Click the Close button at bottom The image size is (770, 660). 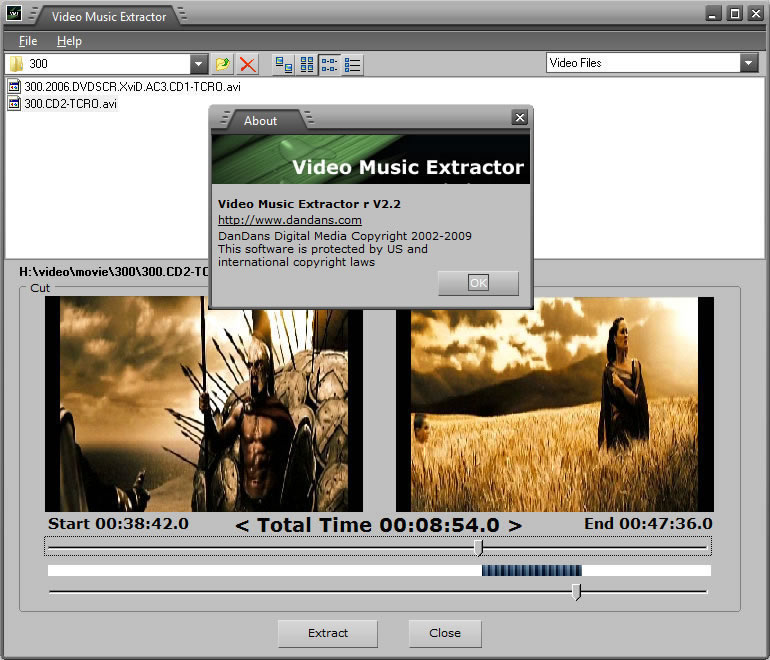(445, 633)
